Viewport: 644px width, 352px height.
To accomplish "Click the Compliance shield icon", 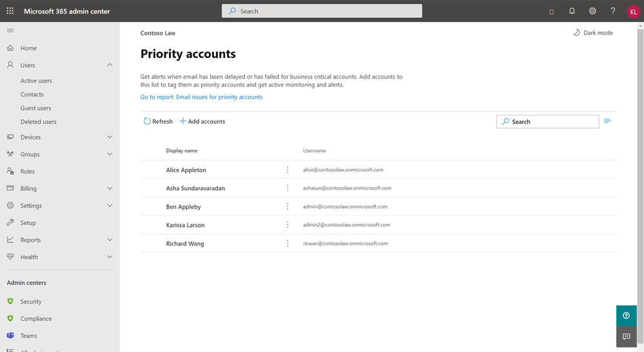I will 10,318.
